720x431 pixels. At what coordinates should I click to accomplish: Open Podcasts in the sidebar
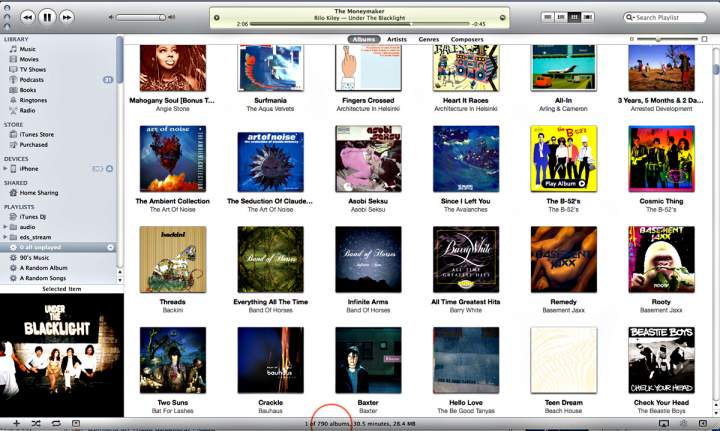click(x=31, y=80)
